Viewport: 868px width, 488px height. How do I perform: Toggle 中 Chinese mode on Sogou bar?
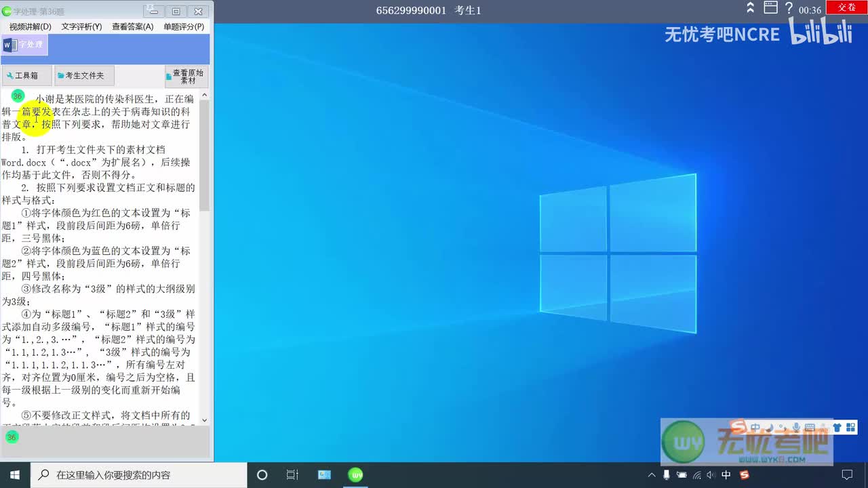click(755, 428)
